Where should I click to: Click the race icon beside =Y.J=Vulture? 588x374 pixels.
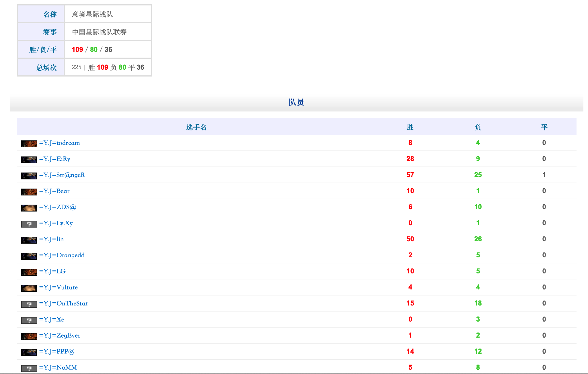point(29,288)
